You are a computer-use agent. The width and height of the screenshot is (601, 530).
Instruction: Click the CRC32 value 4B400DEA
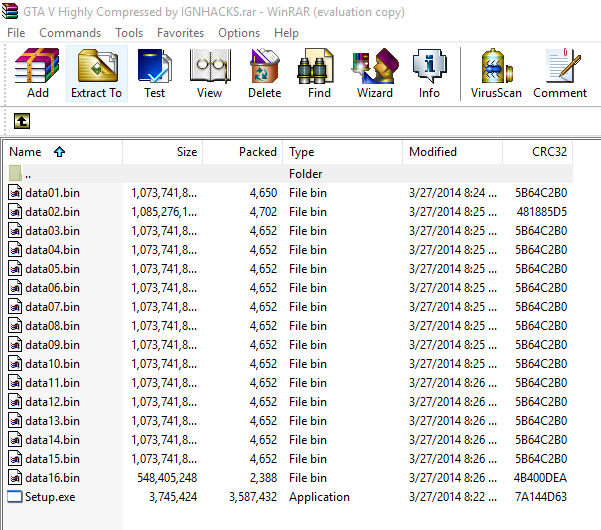pyautogui.click(x=540, y=477)
